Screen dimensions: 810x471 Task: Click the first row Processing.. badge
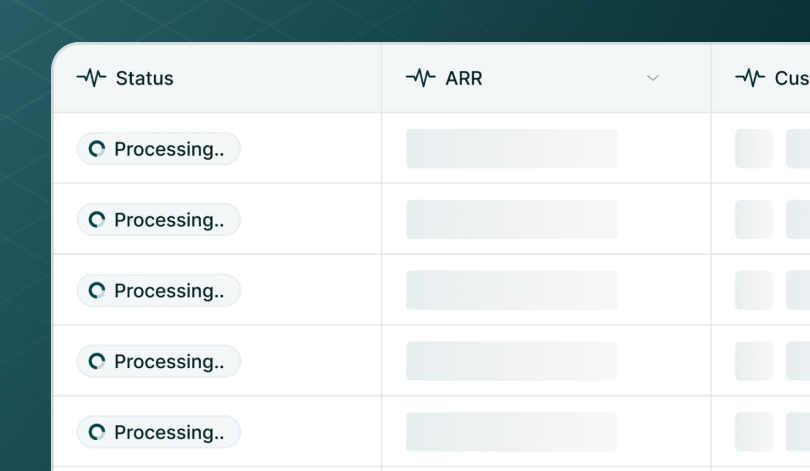tap(159, 149)
